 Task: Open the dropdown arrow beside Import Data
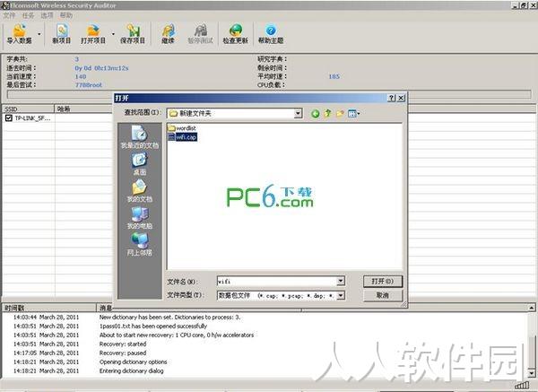tap(39, 34)
